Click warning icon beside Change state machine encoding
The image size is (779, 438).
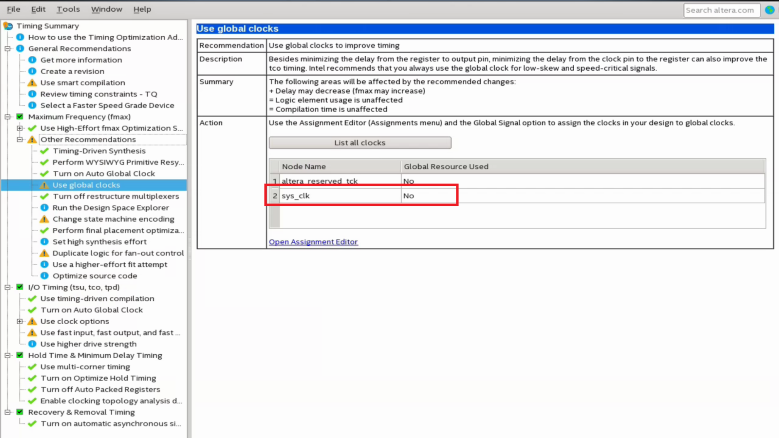(44, 219)
